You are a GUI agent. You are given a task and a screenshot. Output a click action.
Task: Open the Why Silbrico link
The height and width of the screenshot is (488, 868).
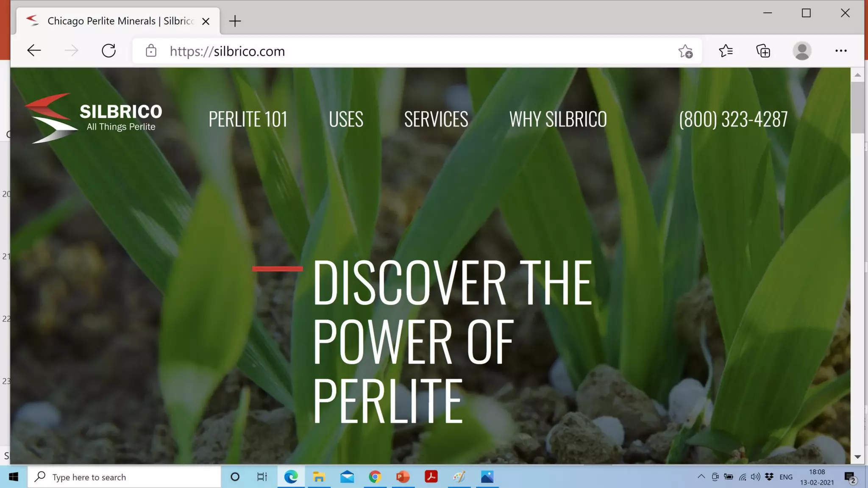[x=558, y=119]
